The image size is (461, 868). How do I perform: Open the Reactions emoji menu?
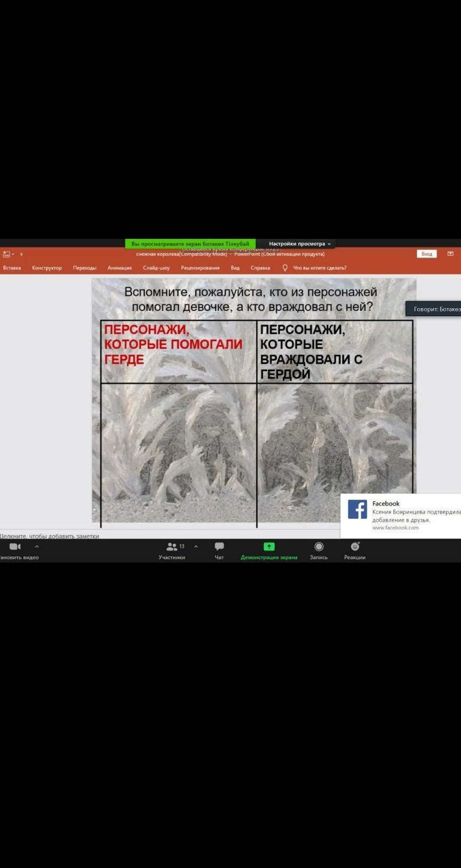pyautogui.click(x=355, y=547)
